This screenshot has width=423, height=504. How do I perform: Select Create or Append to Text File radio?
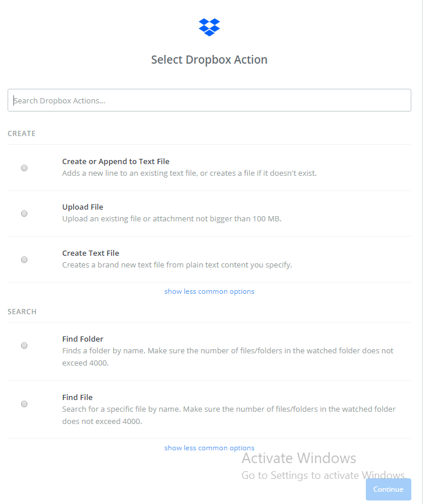[x=24, y=168]
